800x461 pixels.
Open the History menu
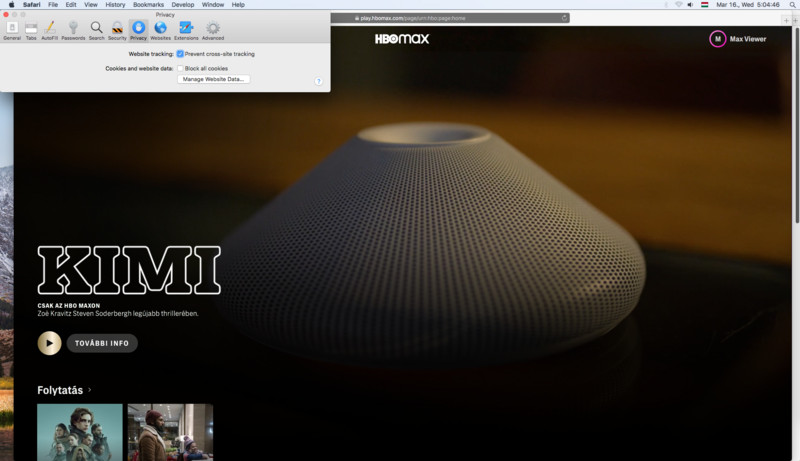point(115,5)
